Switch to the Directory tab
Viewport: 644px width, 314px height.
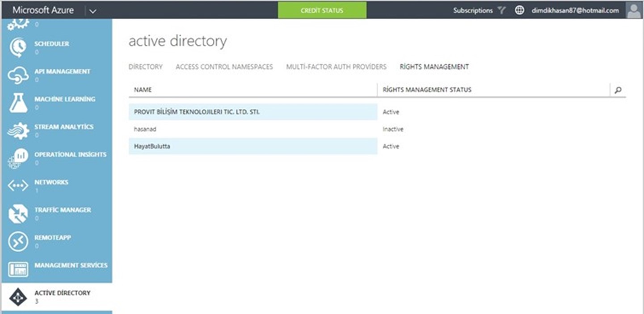click(146, 67)
